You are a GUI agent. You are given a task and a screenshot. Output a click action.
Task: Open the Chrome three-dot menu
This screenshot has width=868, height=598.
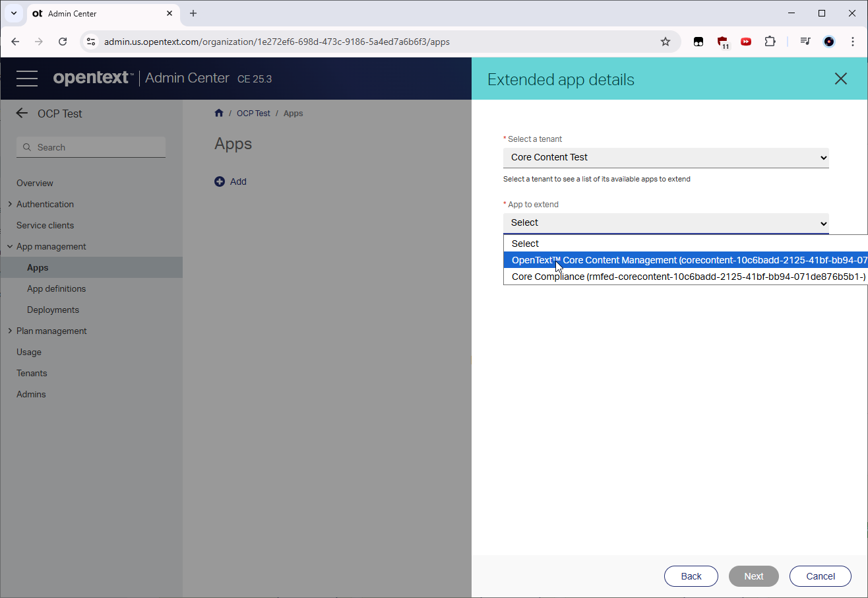pos(853,42)
